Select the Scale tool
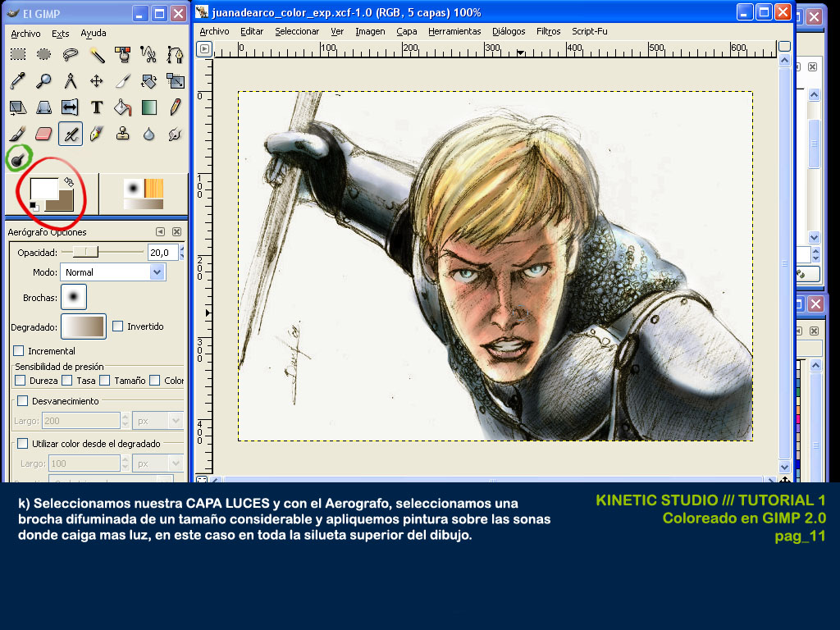Screen dimensions: 840x630 [x=175, y=81]
